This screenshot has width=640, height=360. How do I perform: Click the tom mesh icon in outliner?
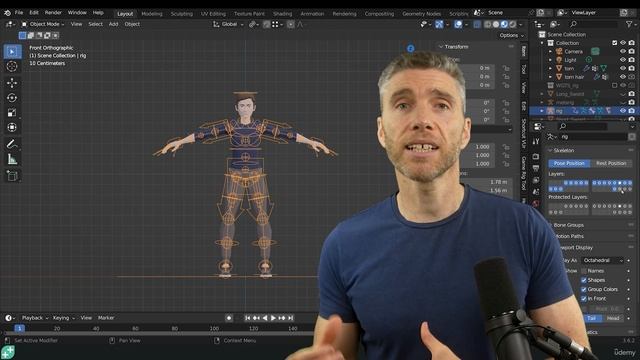[x=559, y=68]
